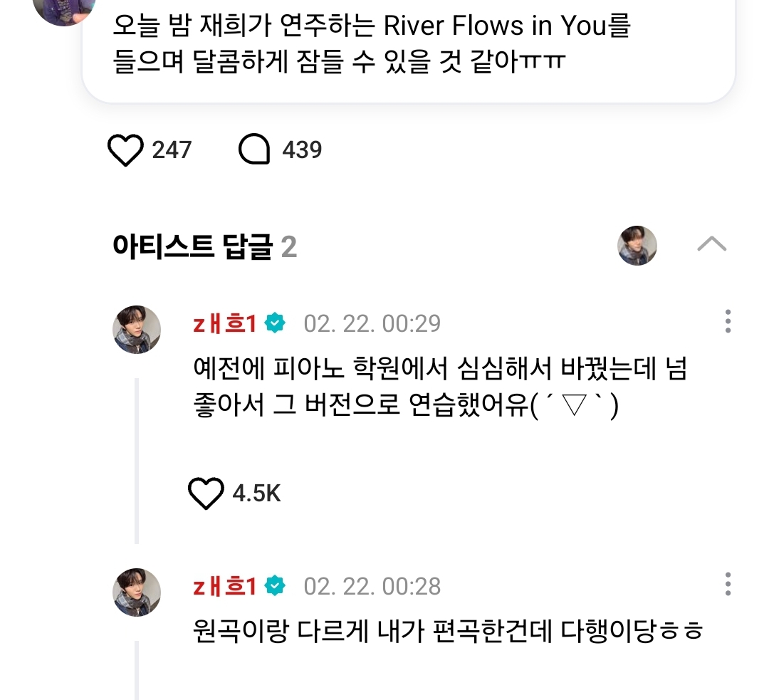This screenshot has width=769, height=700.
Task: Open profile picture on the 00:29 reply
Action: (137, 330)
